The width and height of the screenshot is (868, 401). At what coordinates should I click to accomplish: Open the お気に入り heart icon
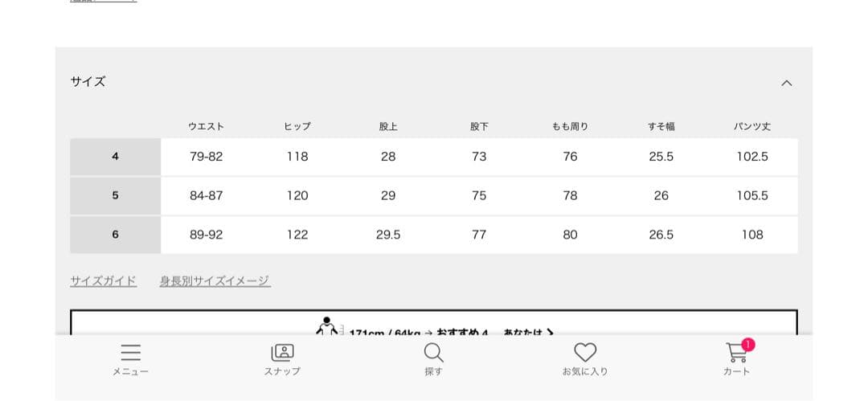[585, 354]
